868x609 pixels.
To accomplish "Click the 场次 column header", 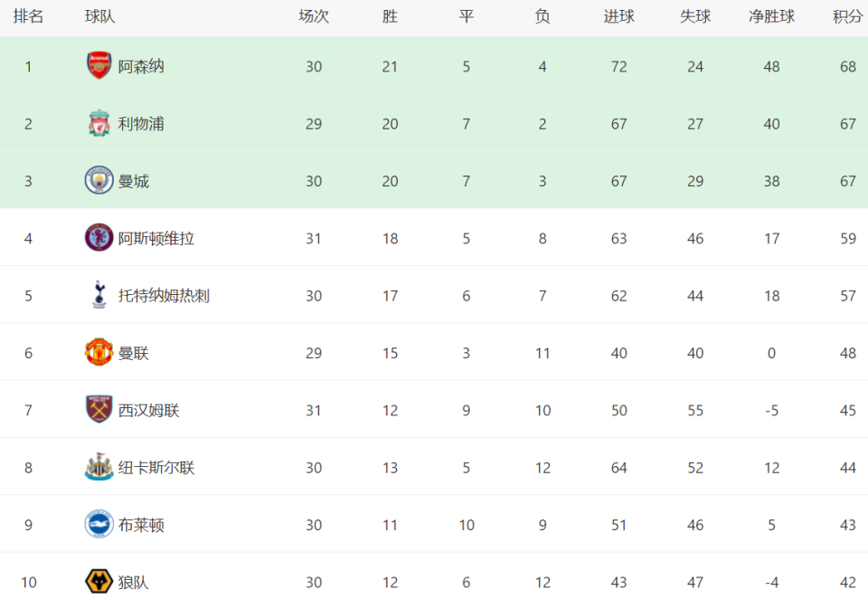I will point(314,16).
